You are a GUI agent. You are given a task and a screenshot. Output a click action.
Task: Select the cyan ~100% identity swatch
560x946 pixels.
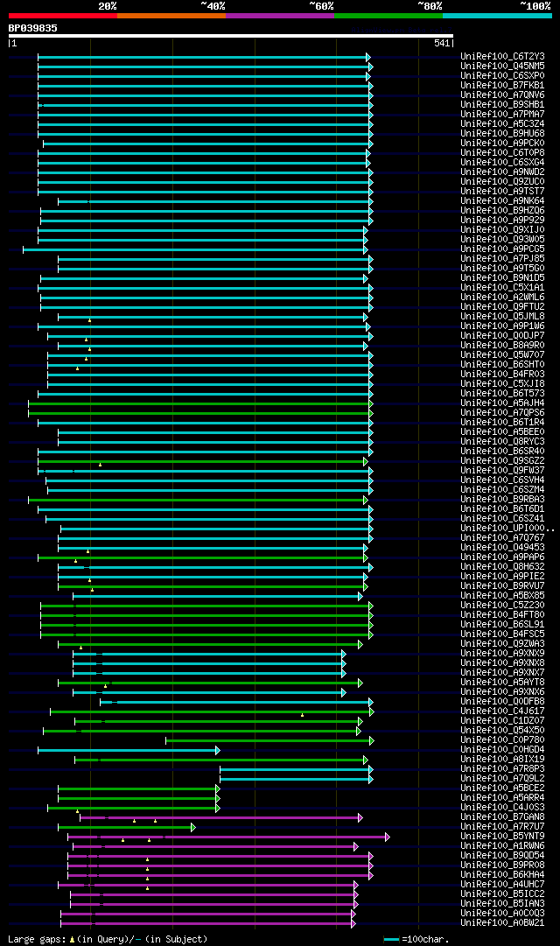(x=497, y=16)
